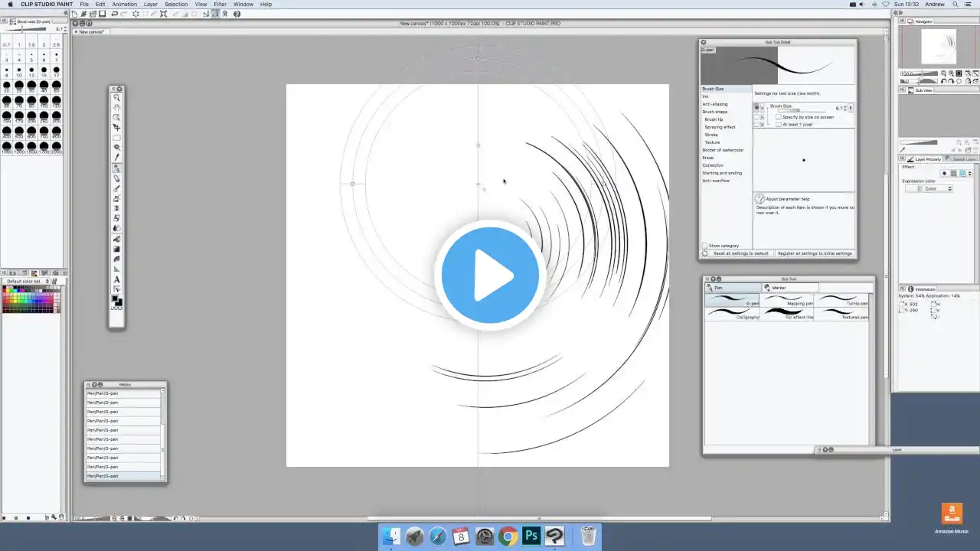The height and width of the screenshot is (551, 980).
Task: Select the Text tool (A icon)
Action: (116, 279)
